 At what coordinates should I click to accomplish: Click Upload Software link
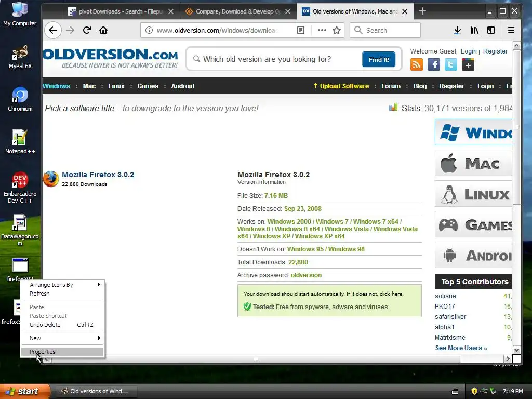341,86
